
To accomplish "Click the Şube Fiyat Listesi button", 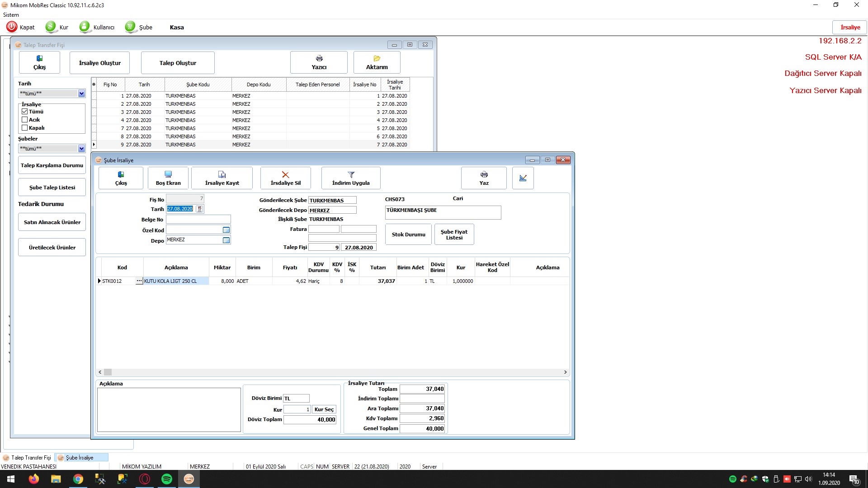I will tap(454, 235).
